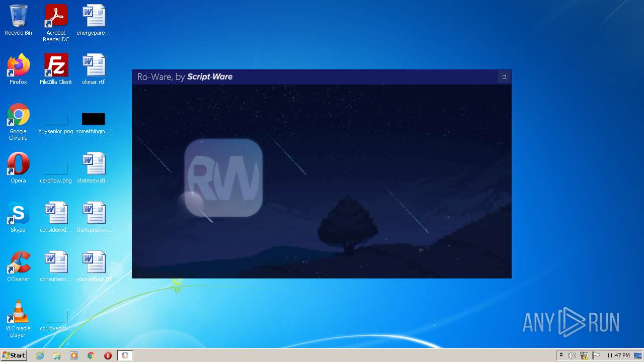This screenshot has height=362, width=644.
Task: Open Opera from the taskbar
Action: point(108,355)
